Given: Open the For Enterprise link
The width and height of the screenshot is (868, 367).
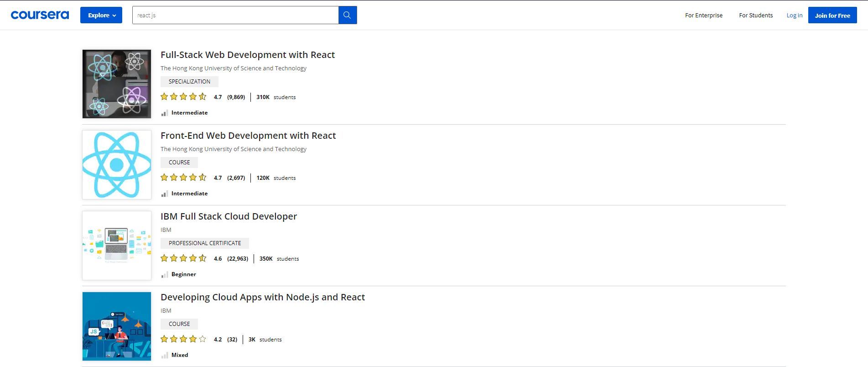Looking at the screenshot, I should tap(704, 15).
